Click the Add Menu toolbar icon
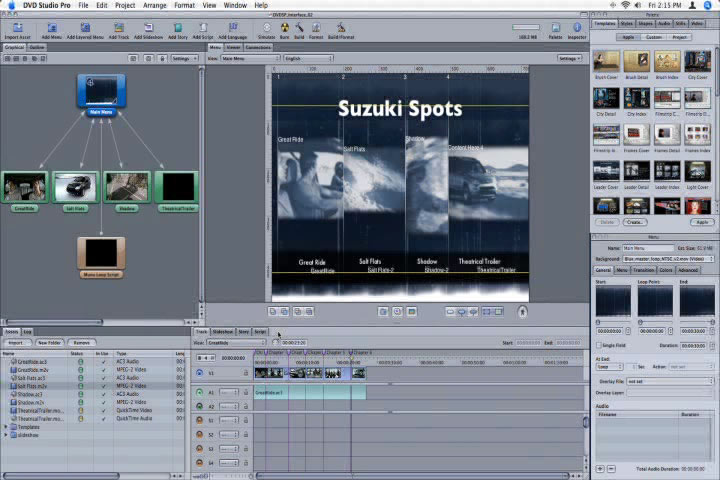This screenshot has width=720, height=480. [52, 28]
